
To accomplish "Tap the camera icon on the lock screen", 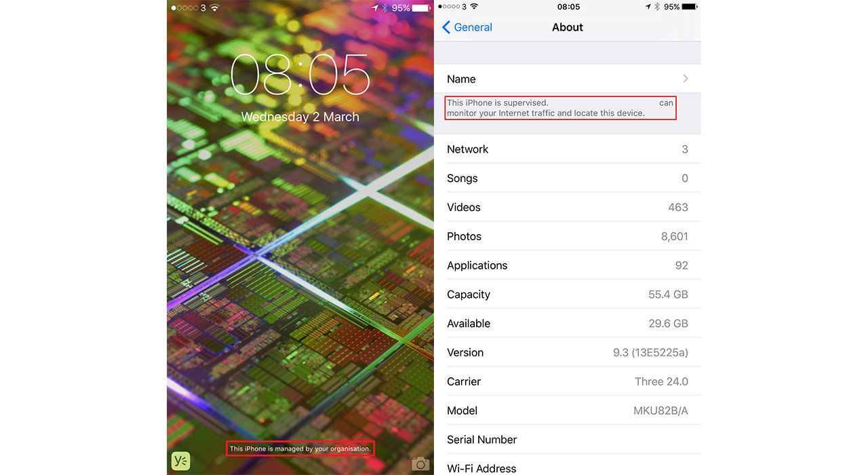I will [420, 463].
